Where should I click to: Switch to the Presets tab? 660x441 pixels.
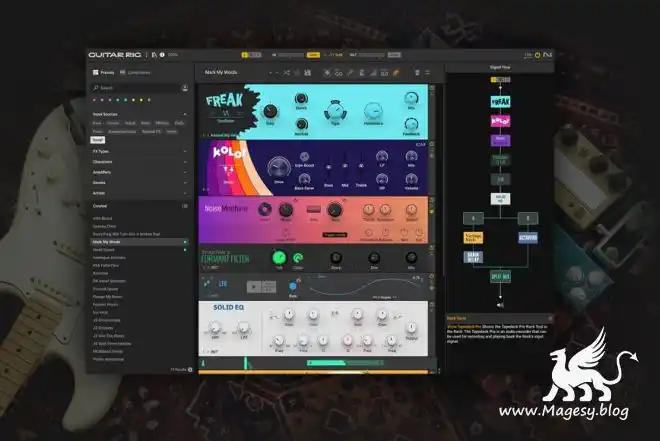(x=104, y=73)
